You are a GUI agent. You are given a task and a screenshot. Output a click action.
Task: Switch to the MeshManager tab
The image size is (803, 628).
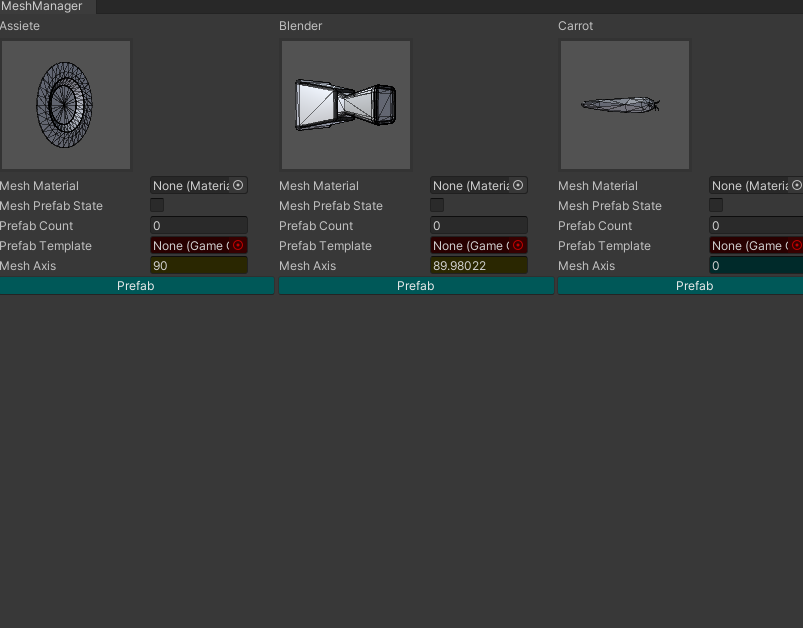point(47,6)
